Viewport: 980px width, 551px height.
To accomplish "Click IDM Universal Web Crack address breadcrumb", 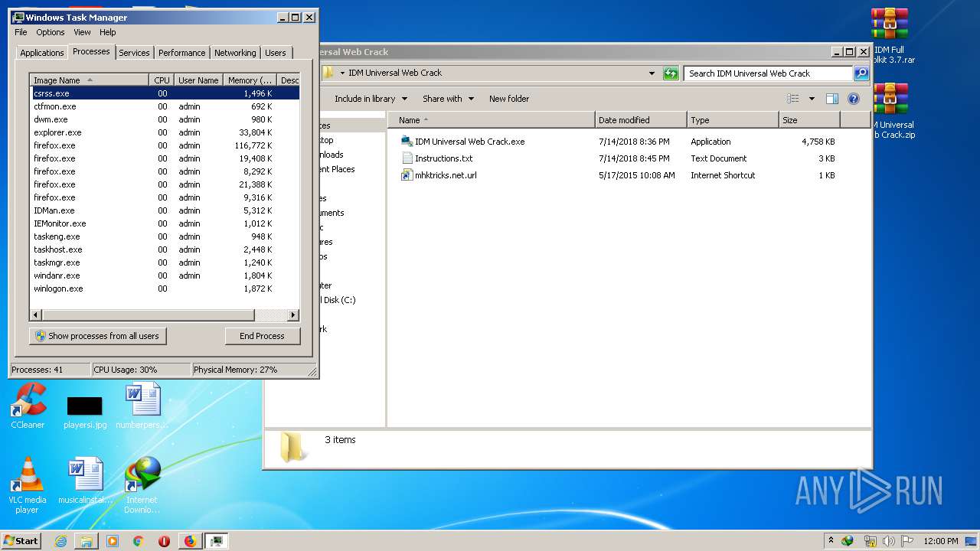I will point(395,73).
